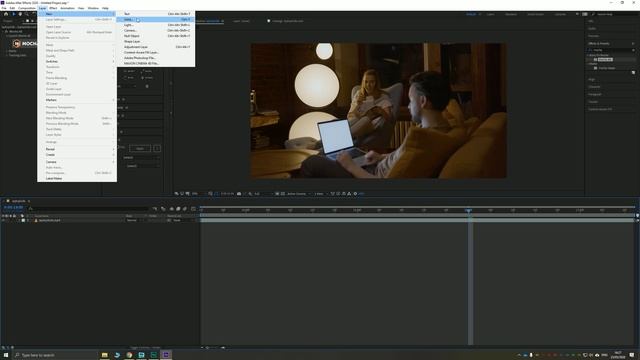Open grid and guide options in viewer

click(x=211, y=193)
